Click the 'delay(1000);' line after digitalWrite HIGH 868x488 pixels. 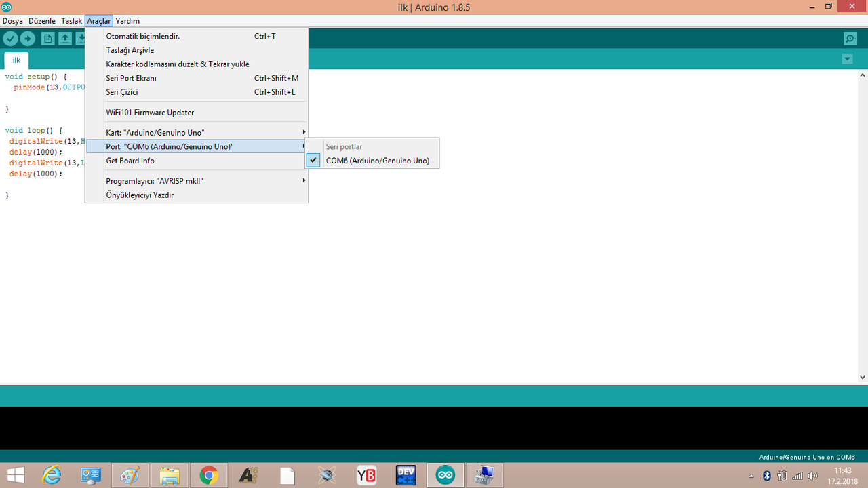(36, 152)
